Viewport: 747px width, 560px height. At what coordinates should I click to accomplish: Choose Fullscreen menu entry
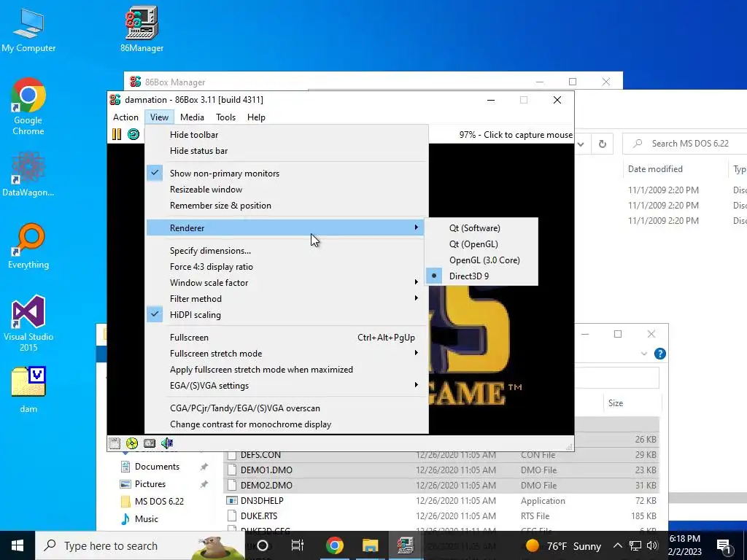click(x=286, y=338)
